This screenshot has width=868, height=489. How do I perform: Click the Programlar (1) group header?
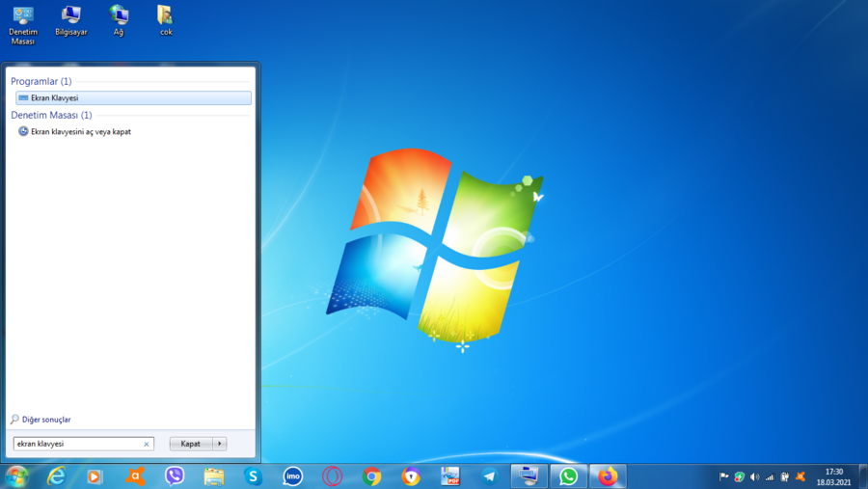click(x=41, y=81)
